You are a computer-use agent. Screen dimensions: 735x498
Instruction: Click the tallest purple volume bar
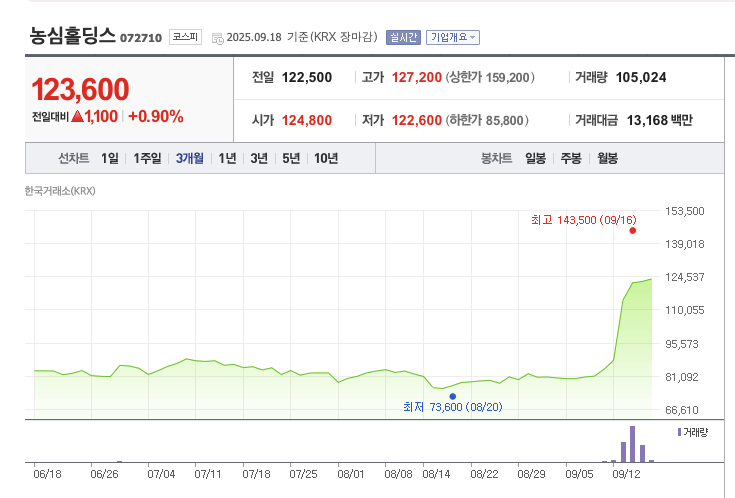632,444
